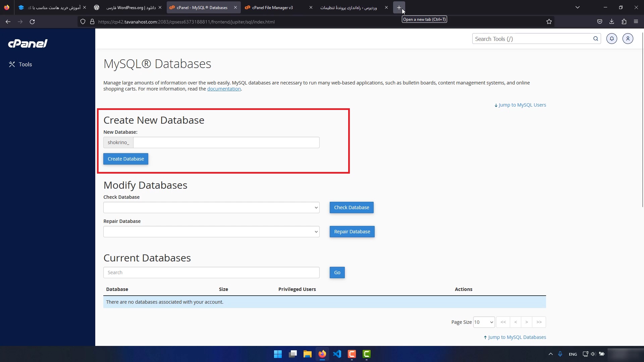
Task: Open Task View in the taskbar
Action: pyautogui.click(x=293, y=354)
